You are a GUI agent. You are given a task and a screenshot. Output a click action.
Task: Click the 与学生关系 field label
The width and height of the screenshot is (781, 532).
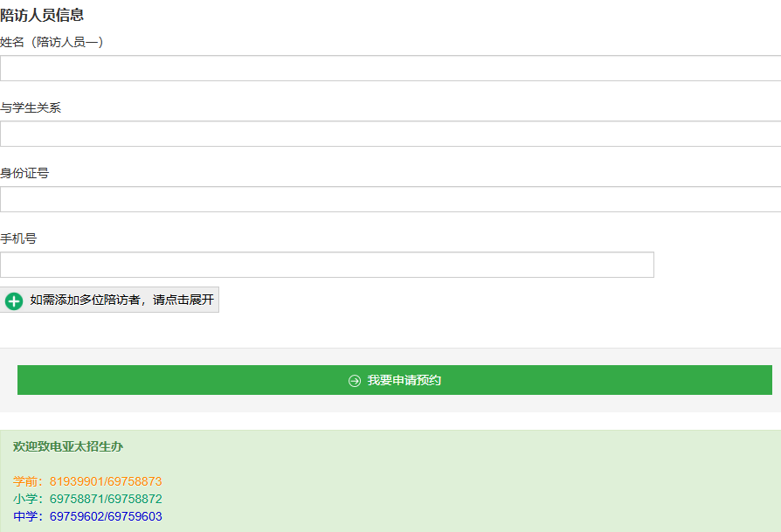pos(31,107)
